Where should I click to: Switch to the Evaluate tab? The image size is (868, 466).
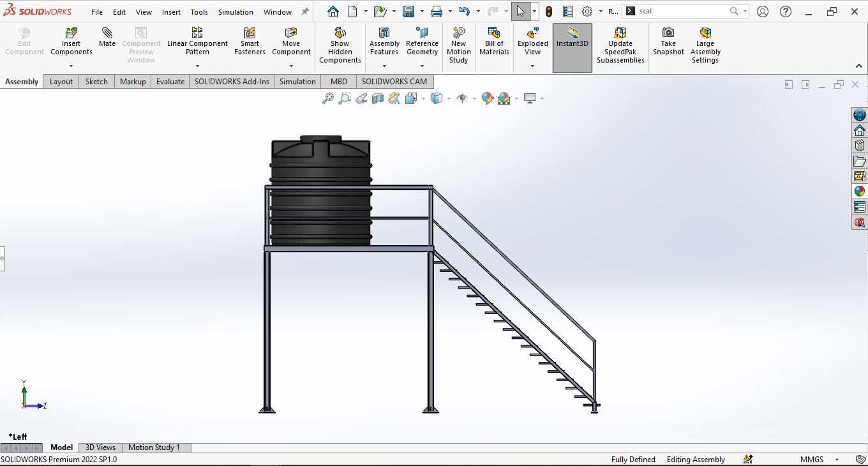click(170, 82)
